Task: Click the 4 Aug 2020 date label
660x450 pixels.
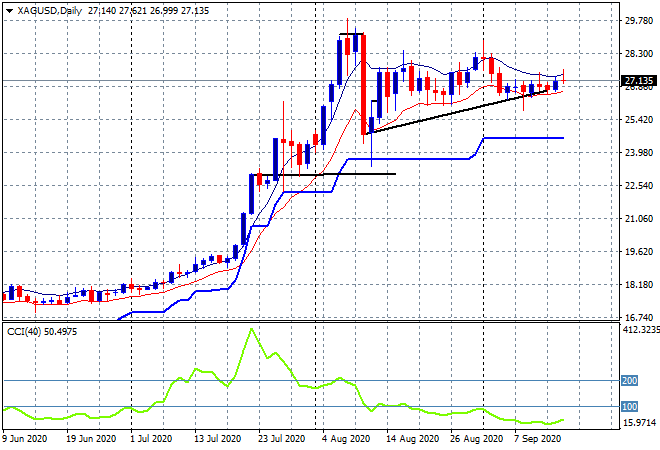Action: (346, 439)
